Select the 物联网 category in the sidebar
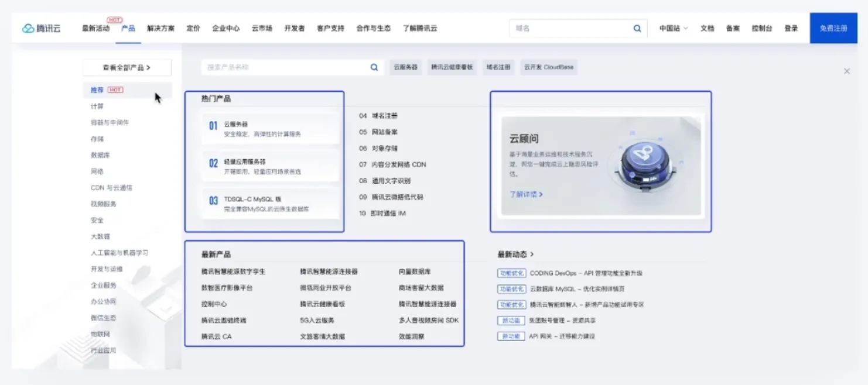Screen dimensions: 868x385 100,334
